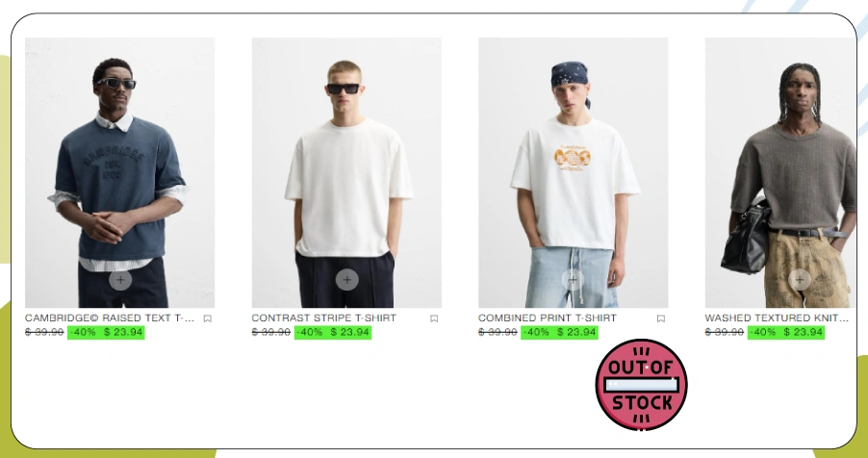This screenshot has height=458, width=868.
Task: Open the Cambridge raised text t-shirt title
Action: click(x=110, y=318)
